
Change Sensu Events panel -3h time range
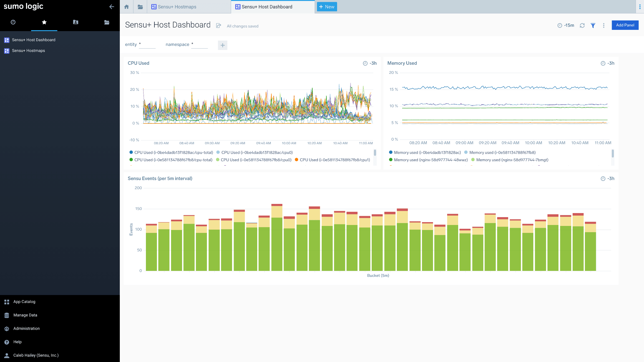[608, 178]
